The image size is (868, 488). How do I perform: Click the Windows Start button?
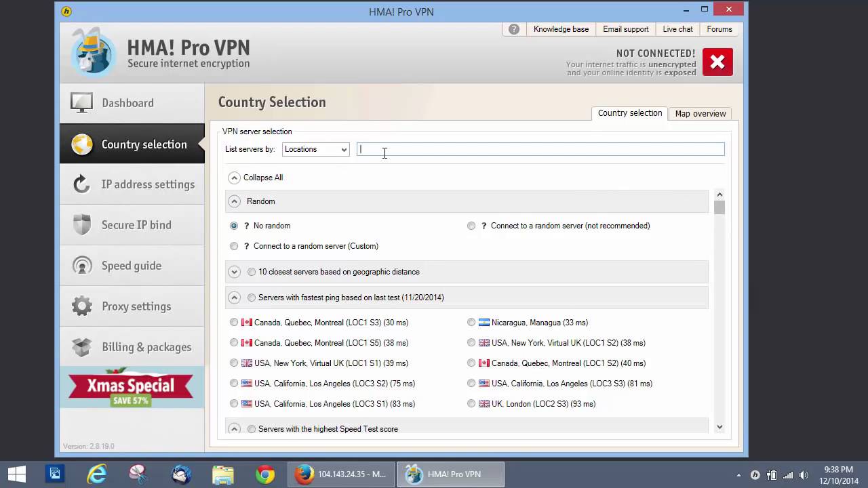[x=17, y=474]
